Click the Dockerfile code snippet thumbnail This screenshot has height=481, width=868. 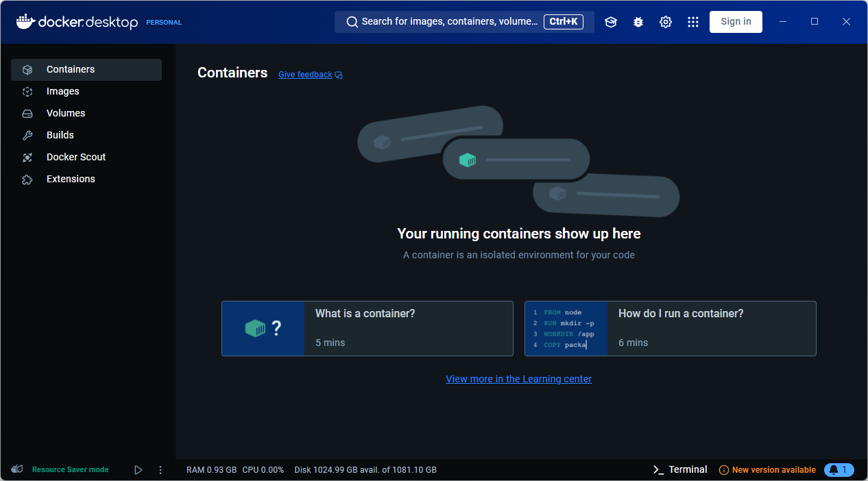click(566, 329)
